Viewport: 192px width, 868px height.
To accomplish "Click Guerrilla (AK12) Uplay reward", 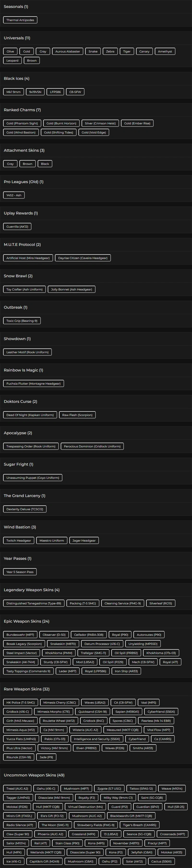I will [17, 227].
